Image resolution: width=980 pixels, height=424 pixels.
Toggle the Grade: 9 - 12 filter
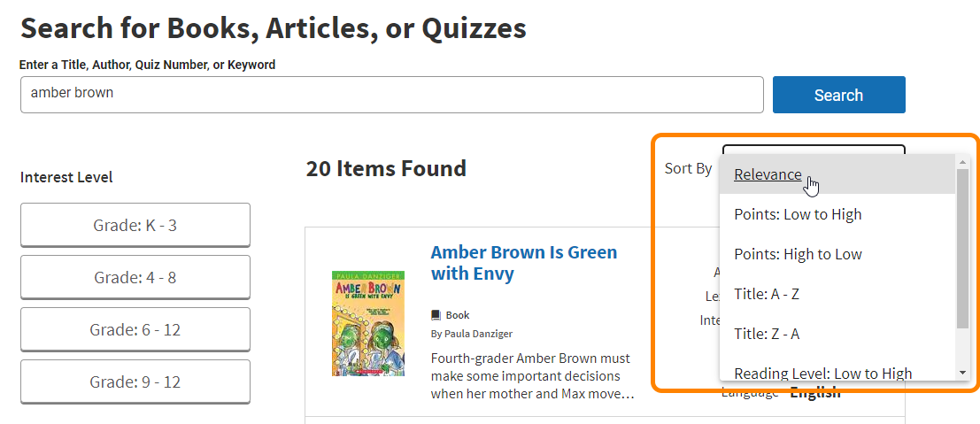pos(135,382)
